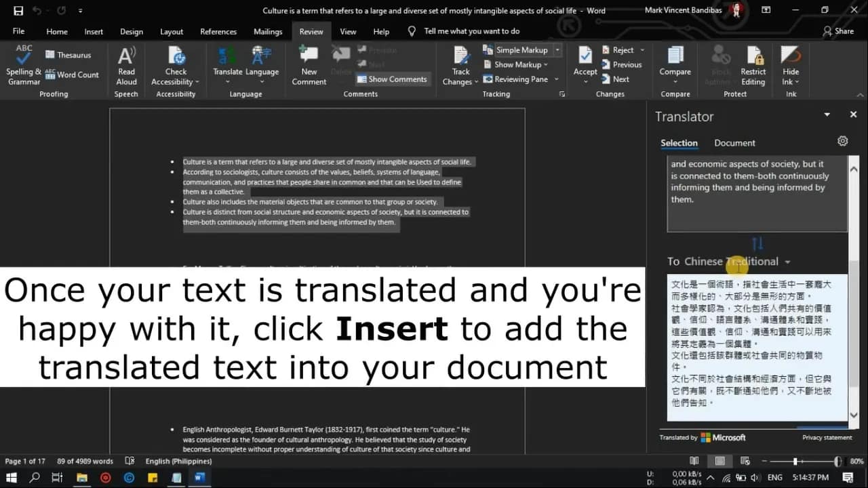Click the Word Count button

(x=72, y=75)
